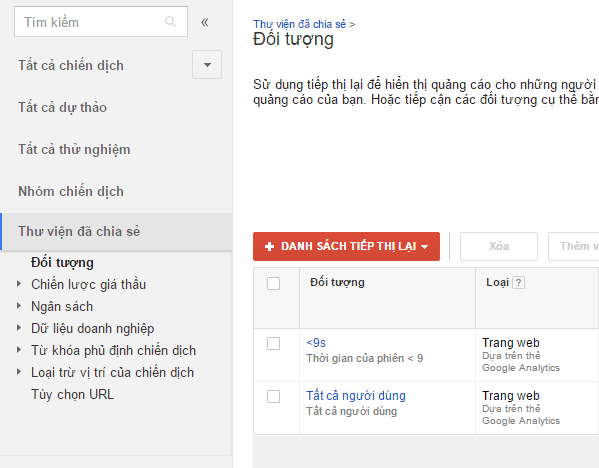Open the <9s audience link
The width and height of the screenshot is (599, 468).
click(316, 343)
